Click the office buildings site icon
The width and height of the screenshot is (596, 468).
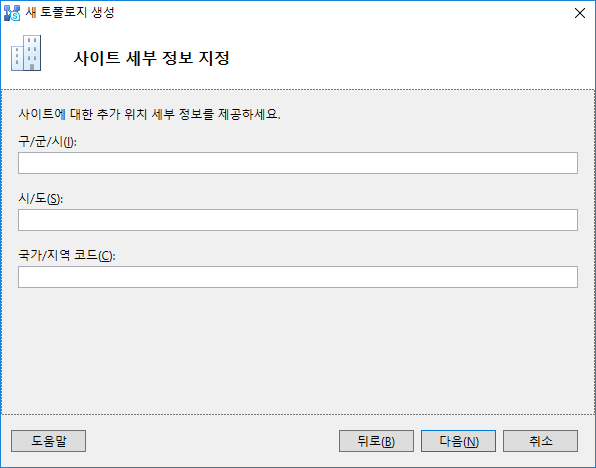(26, 53)
